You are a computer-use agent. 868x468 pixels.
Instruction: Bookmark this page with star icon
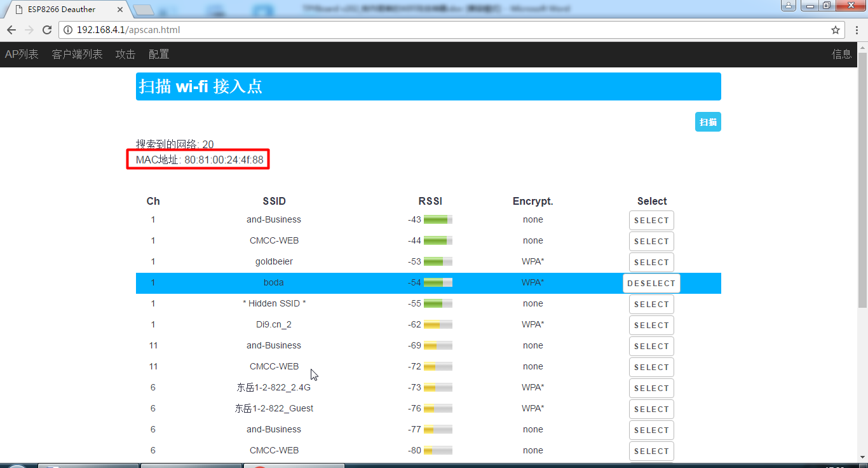coord(836,30)
